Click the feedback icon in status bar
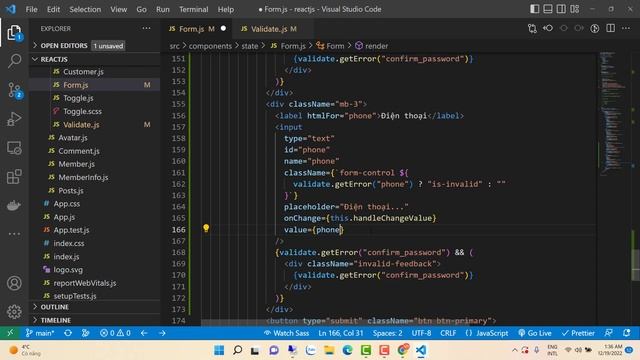This screenshot has width=640, height=360. pos(609,333)
